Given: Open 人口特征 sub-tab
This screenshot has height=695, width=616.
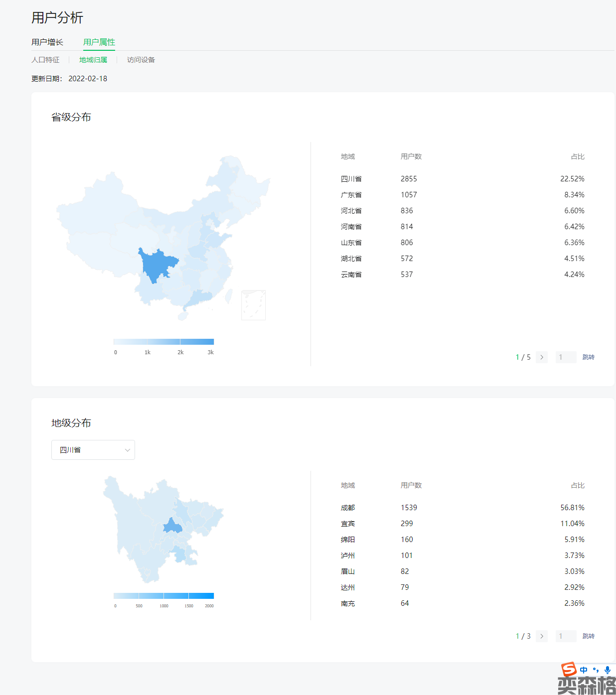Looking at the screenshot, I should tap(45, 60).
